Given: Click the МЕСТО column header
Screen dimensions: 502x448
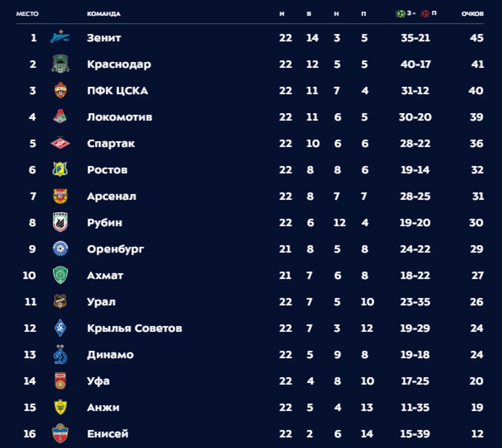Looking at the screenshot, I should [x=27, y=14].
